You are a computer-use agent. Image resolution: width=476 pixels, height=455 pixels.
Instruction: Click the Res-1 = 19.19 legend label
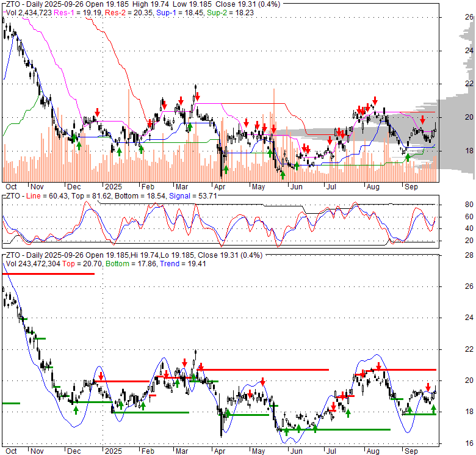(78, 13)
